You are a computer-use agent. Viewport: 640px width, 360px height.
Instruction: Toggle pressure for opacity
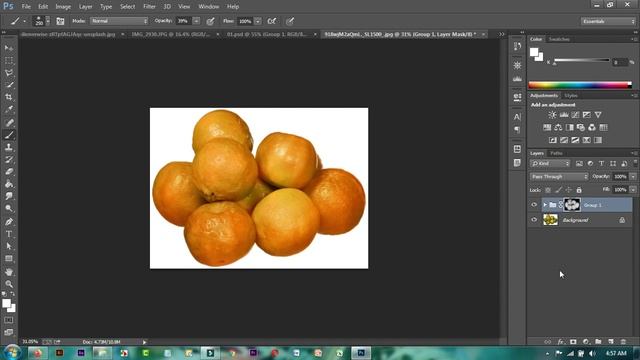(x=211, y=21)
